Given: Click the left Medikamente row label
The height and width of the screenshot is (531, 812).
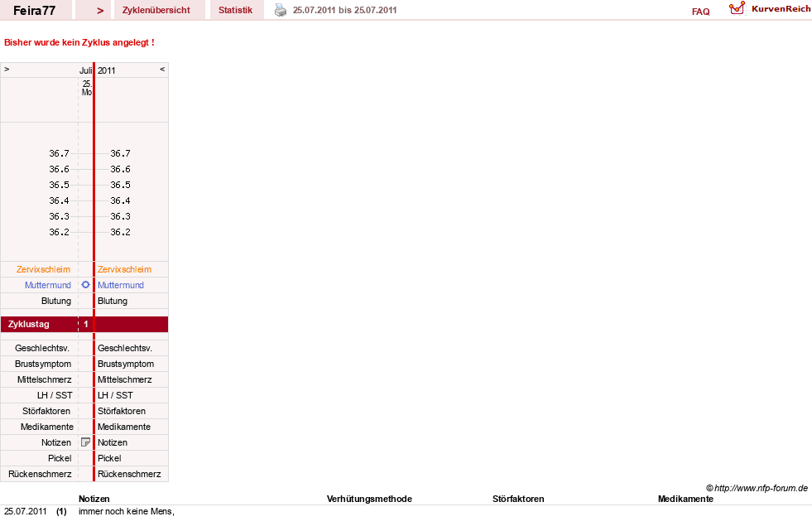Looking at the screenshot, I should [47, 427].
